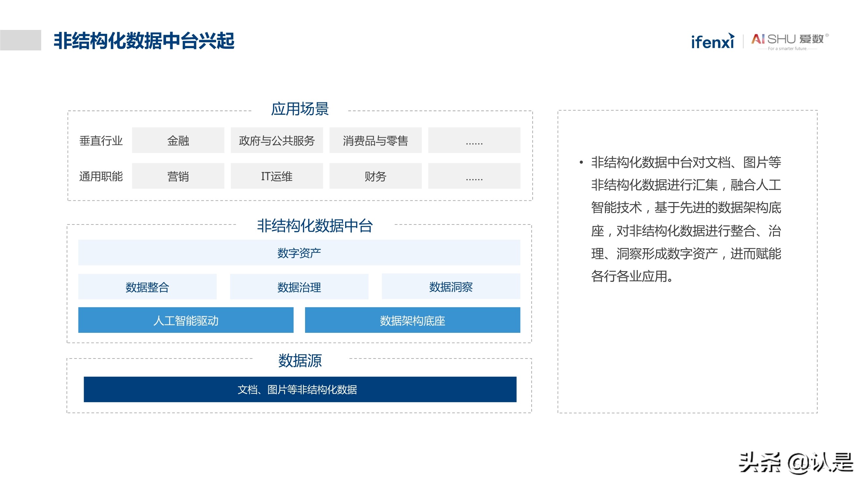
Task: Select the 政府与公共服务 box
Action: coord(277,141)
